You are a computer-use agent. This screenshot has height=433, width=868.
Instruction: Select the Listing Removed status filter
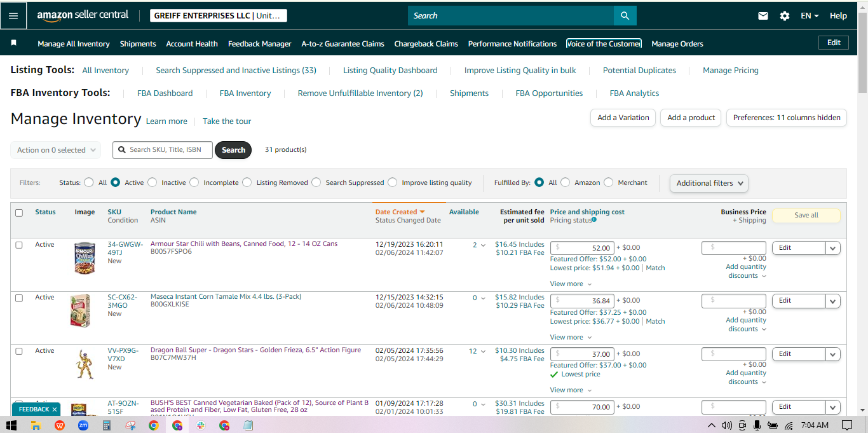(x=247, y=182)
